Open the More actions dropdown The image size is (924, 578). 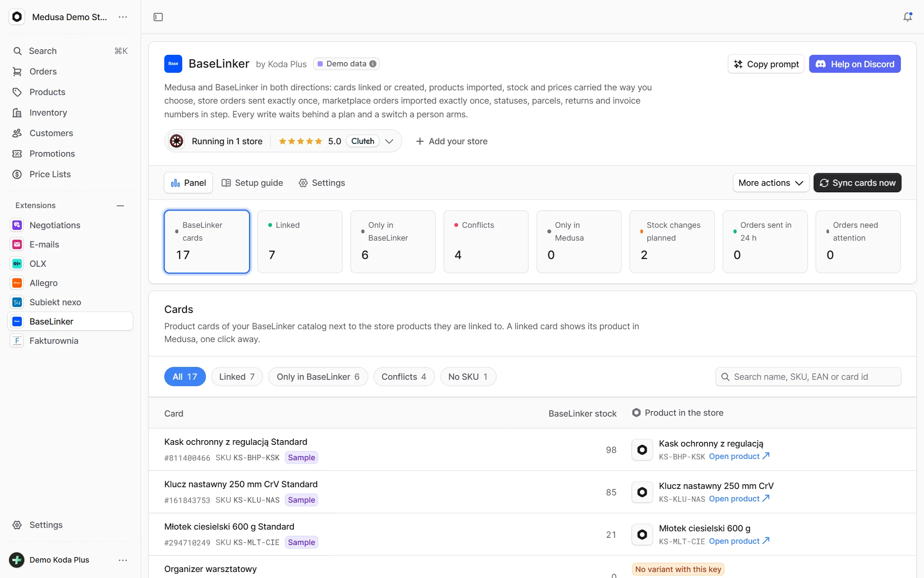(x=771, y=183)
